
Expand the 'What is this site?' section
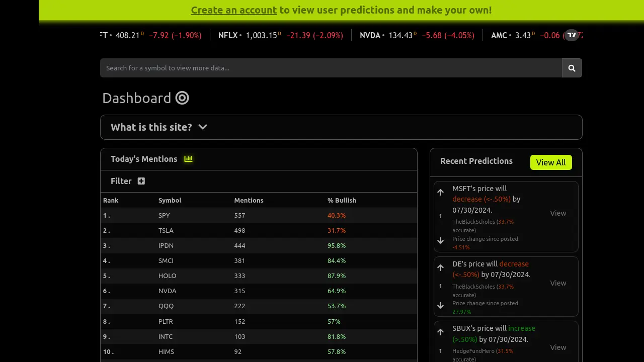point(341,127)
